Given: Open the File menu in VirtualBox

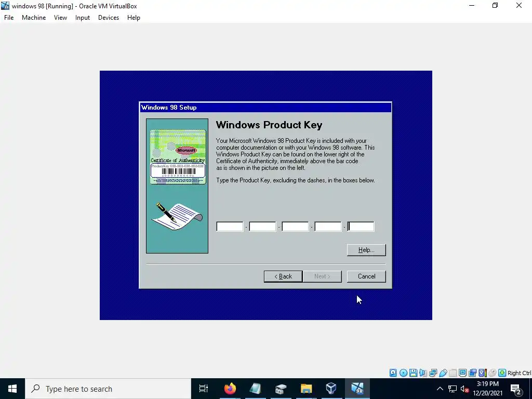Looking at the screenshot, I should pyautogui.click(x=9, y=18).
